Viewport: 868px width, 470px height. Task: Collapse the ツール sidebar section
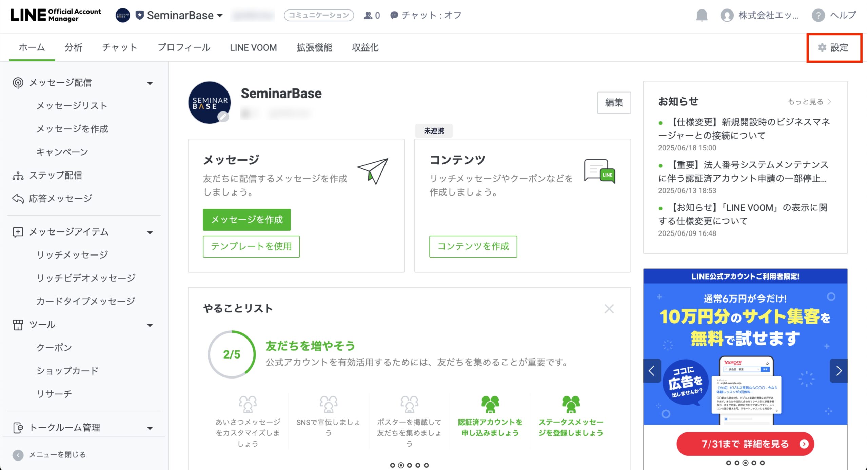(150, 325)
